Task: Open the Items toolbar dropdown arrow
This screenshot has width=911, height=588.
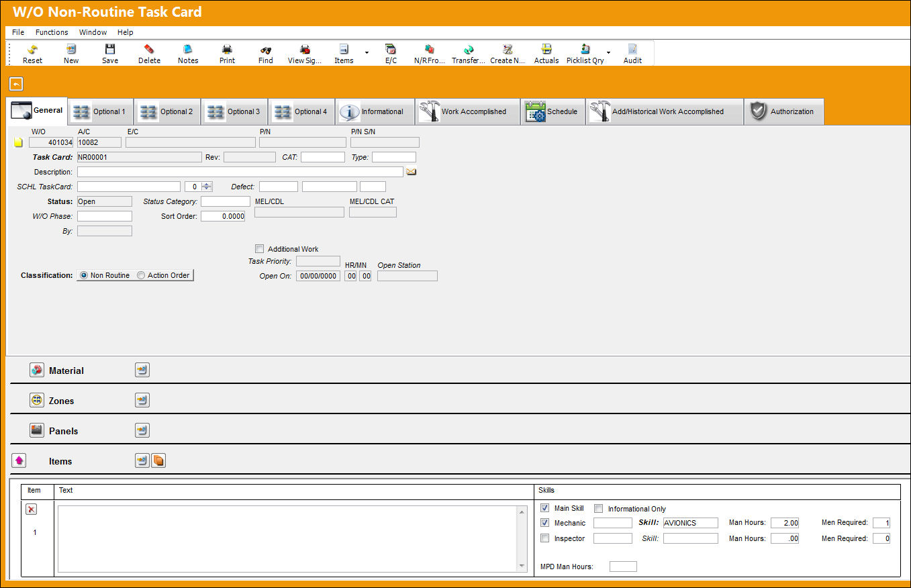Action: click(367, 52)
